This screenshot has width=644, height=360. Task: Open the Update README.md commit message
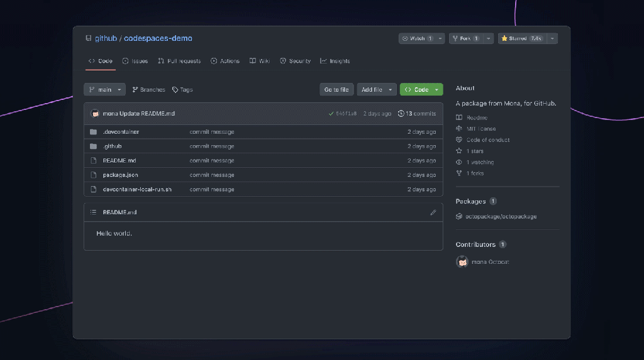[x=147, y=114]
